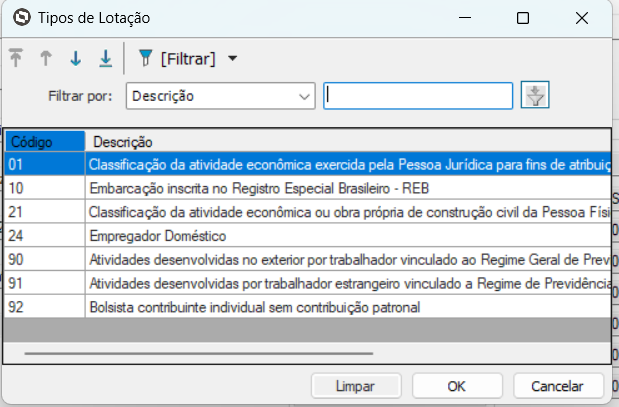Viewport: 619px width, 407px height.
Task: Type in the filter text field
Action: pos(418,96)
